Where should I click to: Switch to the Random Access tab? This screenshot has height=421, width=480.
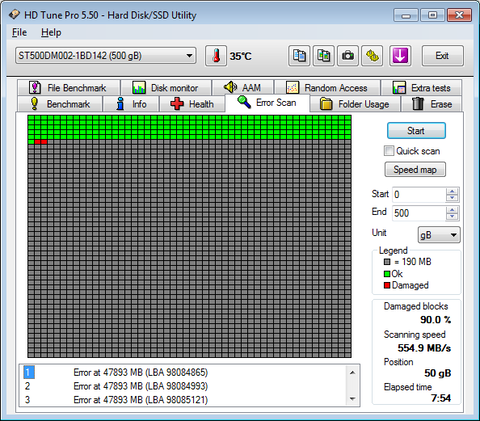(327, 88)
